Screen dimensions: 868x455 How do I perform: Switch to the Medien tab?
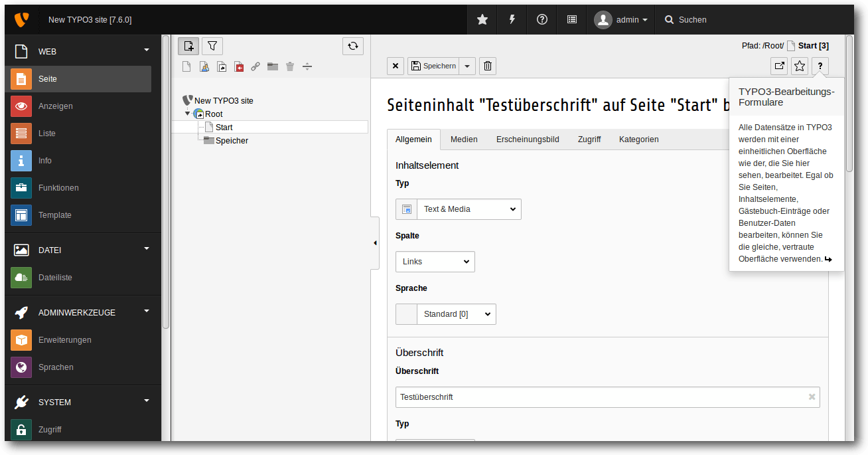pyautogui.click(x=464, y=139)
